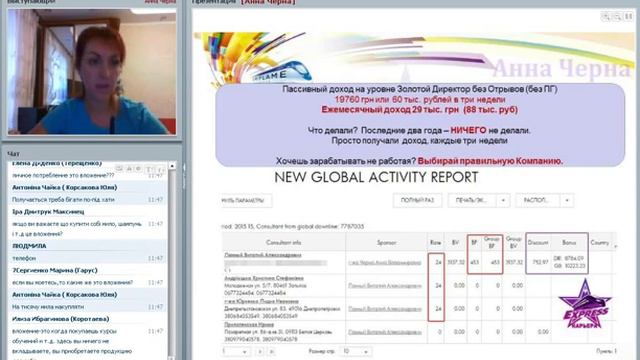This screenshot has width=640, height=360.
Task: Sort by the Sponsor column header
Action: click(386, 242)
